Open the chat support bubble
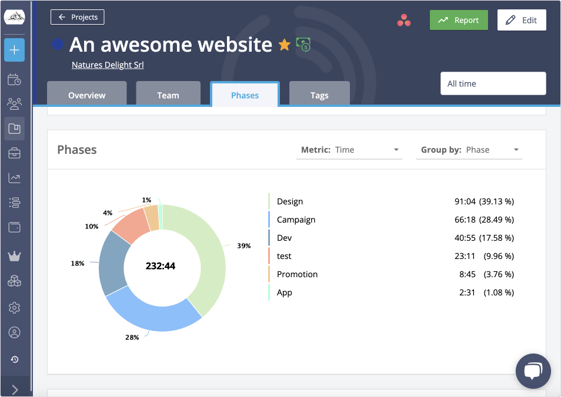This screenshot has height=397, width=561. point(533,371)
